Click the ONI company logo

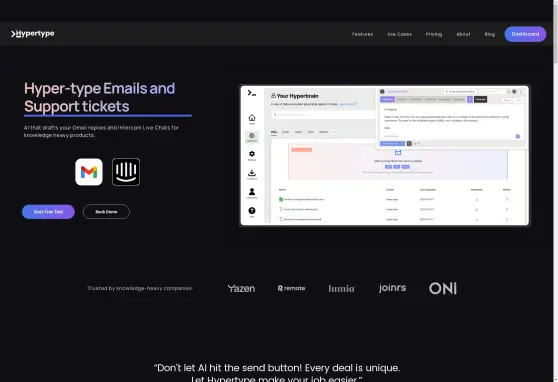pyautogui.click(x=443, y=288)
